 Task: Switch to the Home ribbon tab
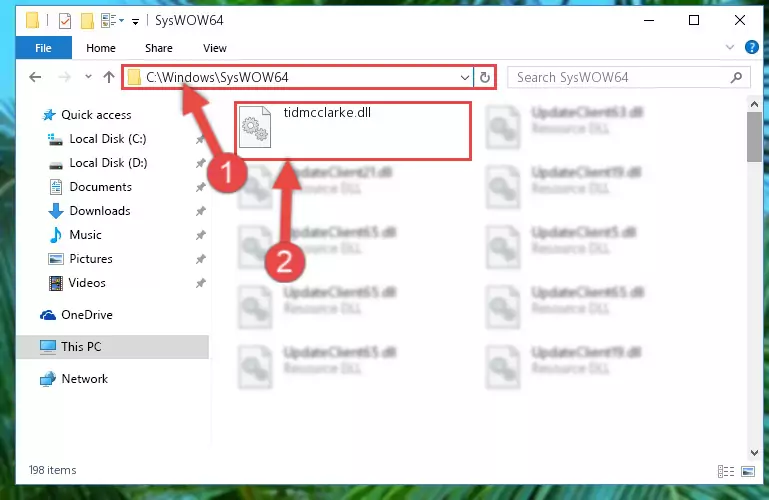pos(101,48)
